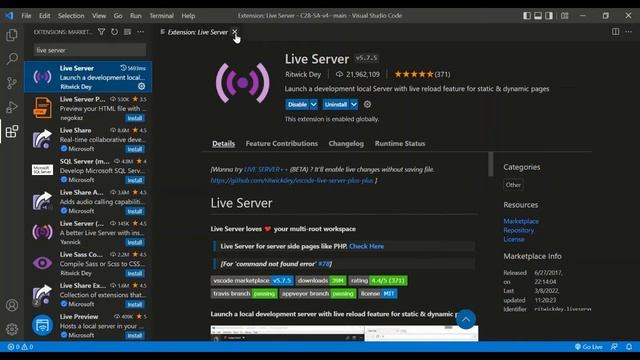Follow the Check Here link

click(367, 246)
